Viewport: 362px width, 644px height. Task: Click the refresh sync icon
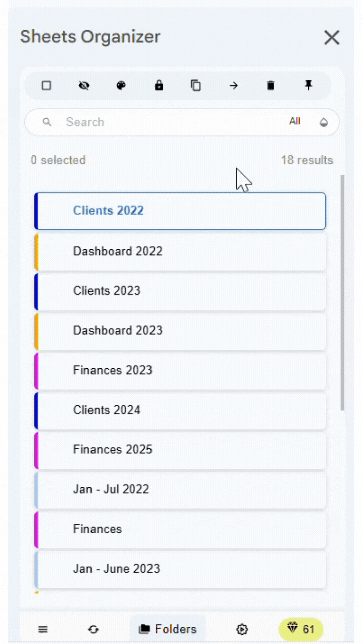click(x=93, y=629)
